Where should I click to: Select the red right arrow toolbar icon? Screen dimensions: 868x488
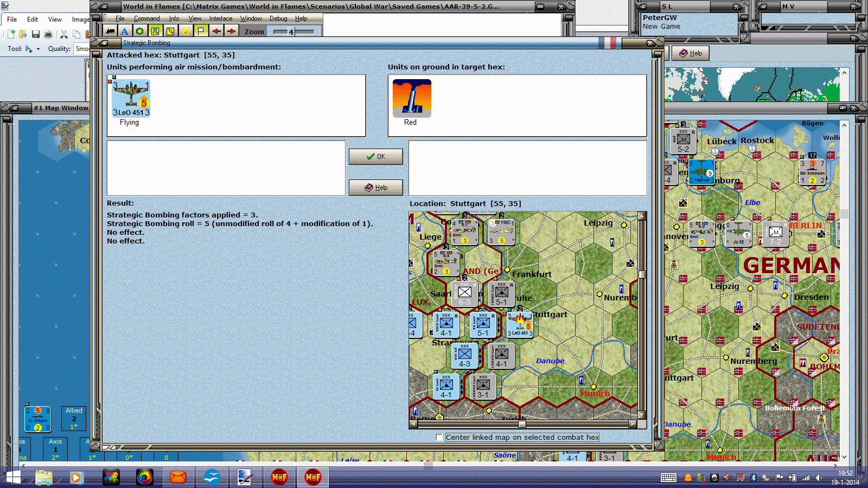coord(232,31)
